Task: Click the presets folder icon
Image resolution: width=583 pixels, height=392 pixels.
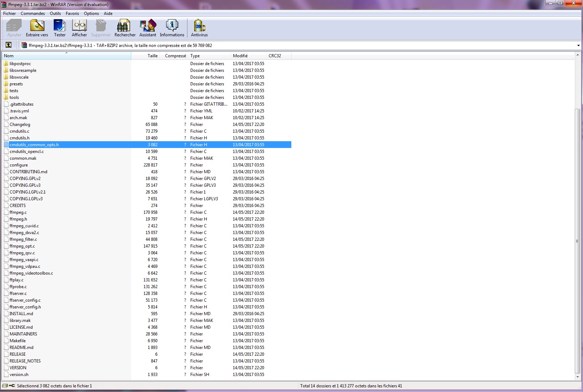Action: (6, 84)
